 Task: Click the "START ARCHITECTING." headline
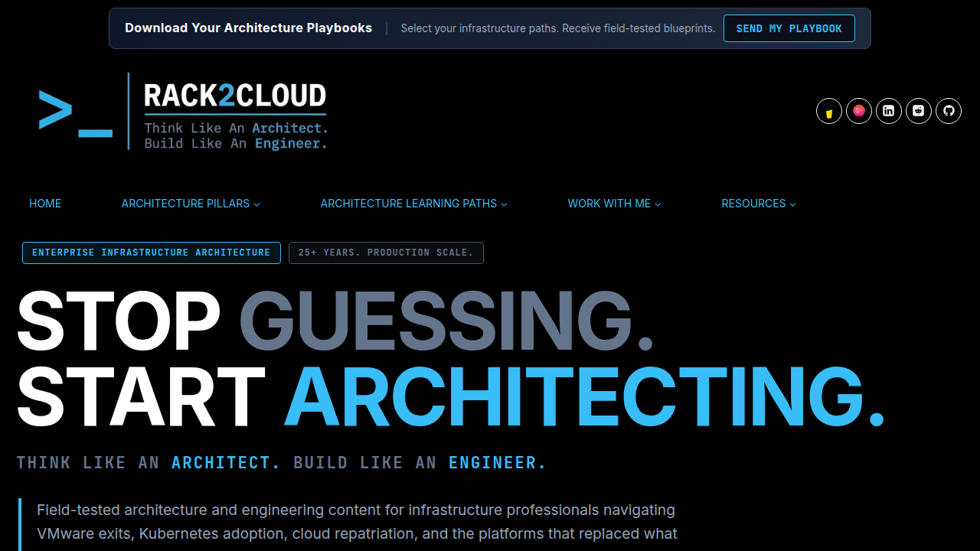[x=451, y=396]
